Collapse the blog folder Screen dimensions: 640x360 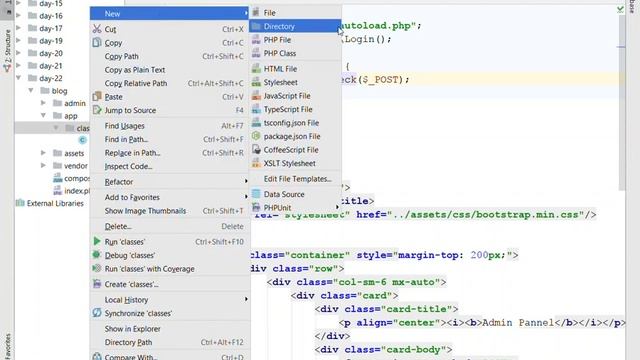coord(31,90)
